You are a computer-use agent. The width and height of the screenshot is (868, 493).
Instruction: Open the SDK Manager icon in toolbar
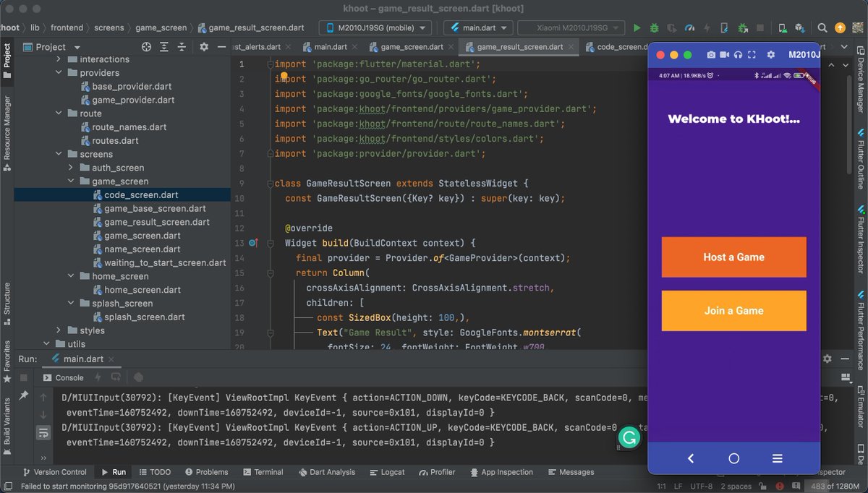[800, 28]
